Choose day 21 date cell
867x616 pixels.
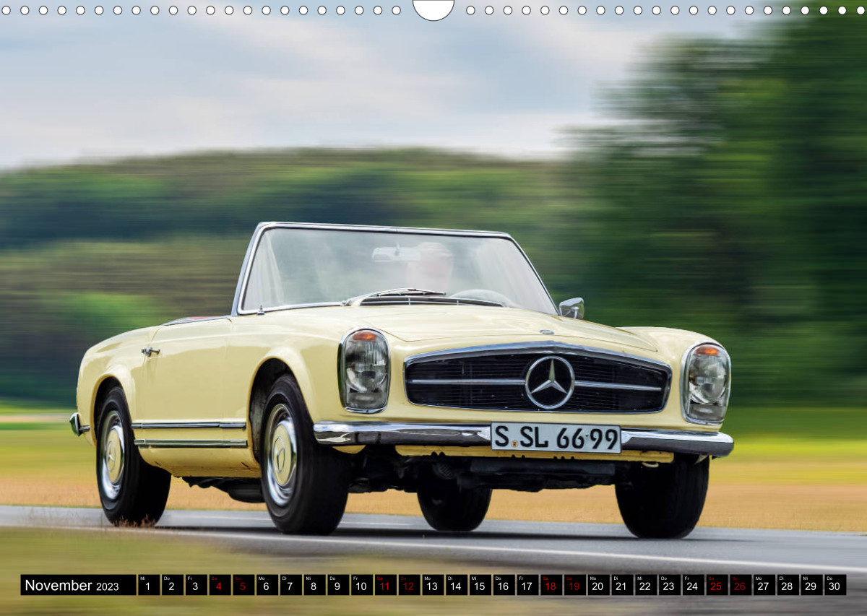[x=622, y=585]
